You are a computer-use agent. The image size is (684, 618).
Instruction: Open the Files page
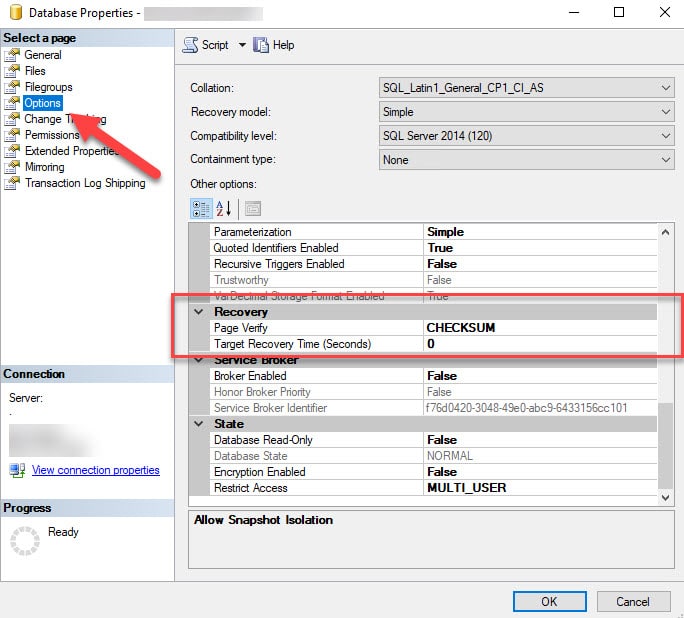[x=35, y=71]
